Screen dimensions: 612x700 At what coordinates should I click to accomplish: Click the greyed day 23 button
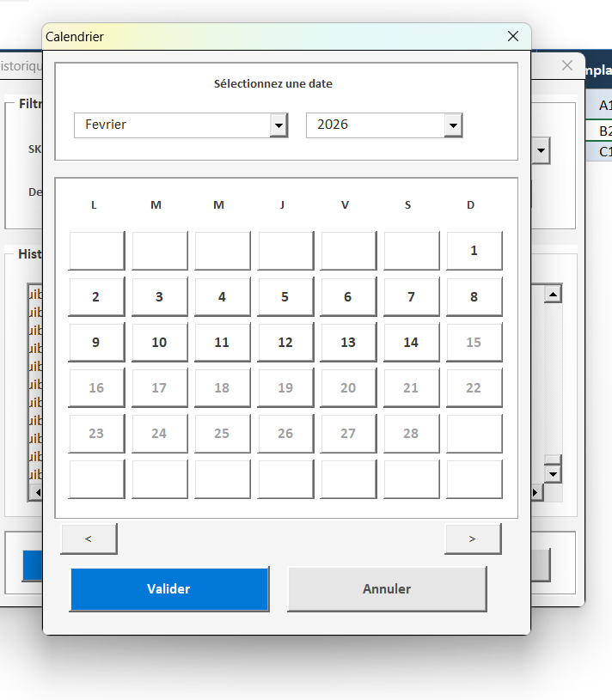tap(96, 434)
